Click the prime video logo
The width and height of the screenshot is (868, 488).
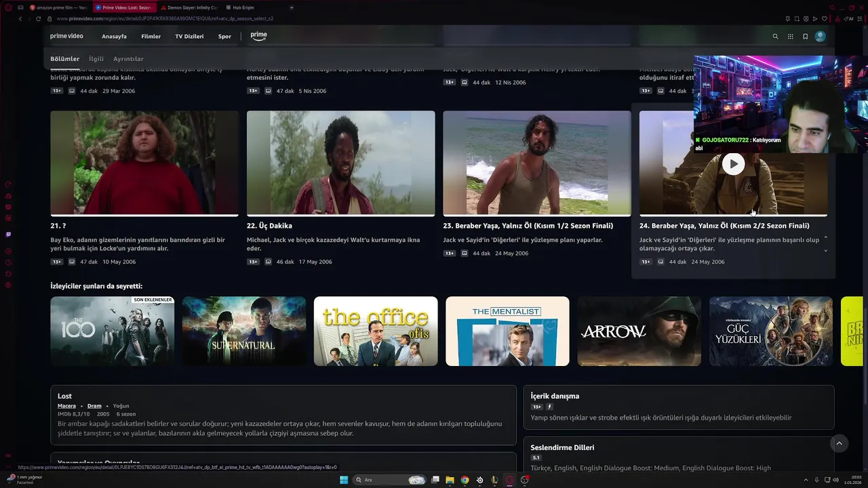click(x=66, y=36)
